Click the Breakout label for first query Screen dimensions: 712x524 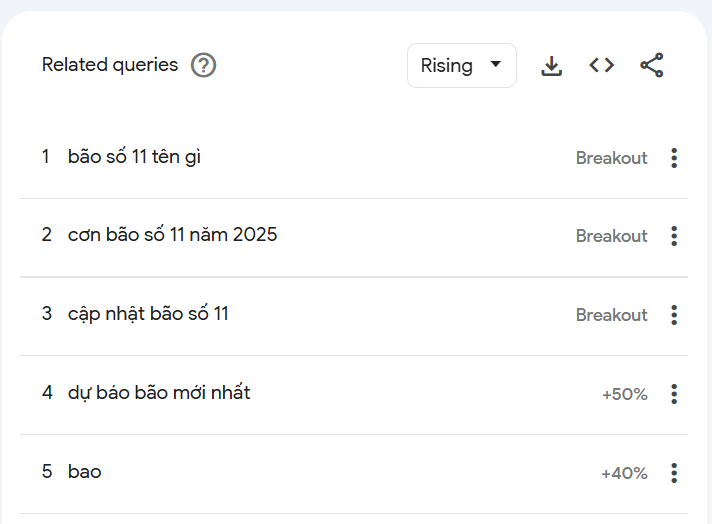tap(611, 158)
